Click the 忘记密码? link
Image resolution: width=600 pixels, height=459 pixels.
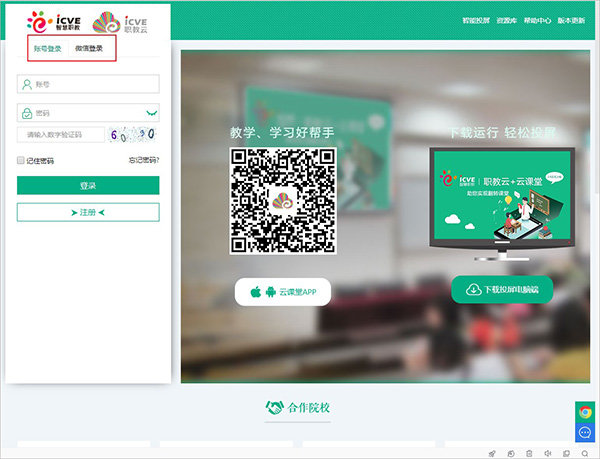[x=144, y=160]
